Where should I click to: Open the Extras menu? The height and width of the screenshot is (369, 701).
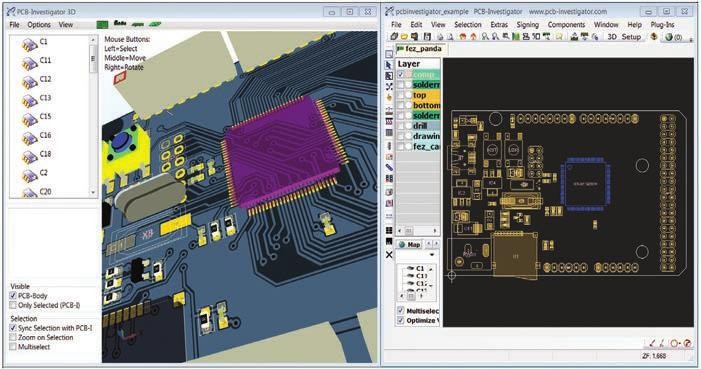coord(499,25)
